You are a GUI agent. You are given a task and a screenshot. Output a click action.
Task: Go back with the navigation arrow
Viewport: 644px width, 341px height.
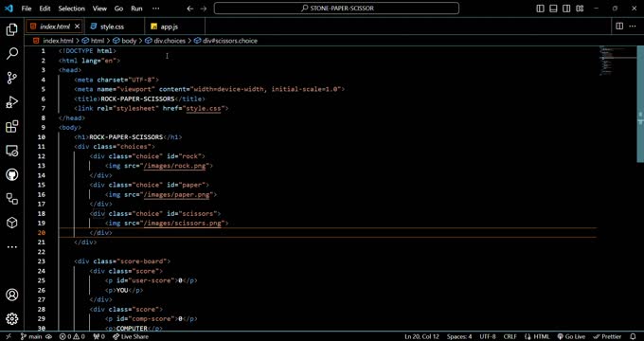[189, 9]
